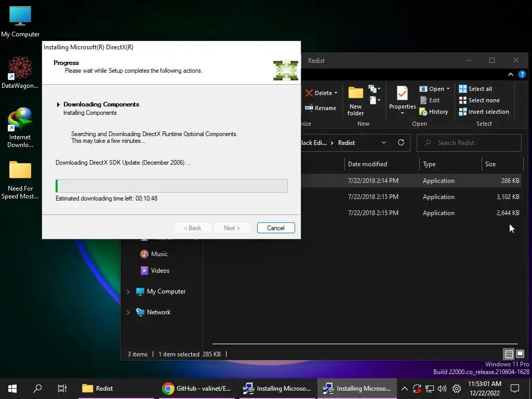
Task: Open taskbar Search icon
Action: point(37,389)
